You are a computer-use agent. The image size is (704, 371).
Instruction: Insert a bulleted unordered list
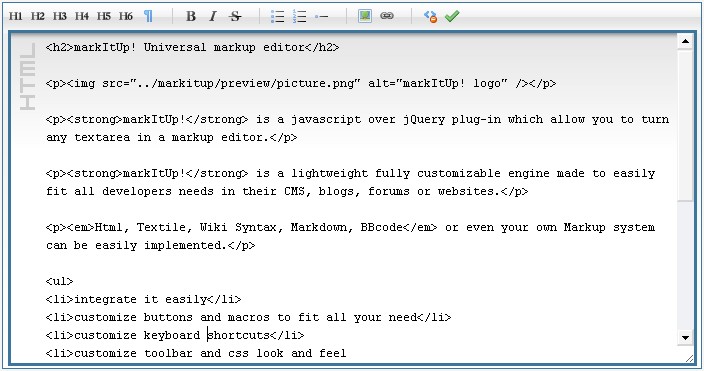277,17
